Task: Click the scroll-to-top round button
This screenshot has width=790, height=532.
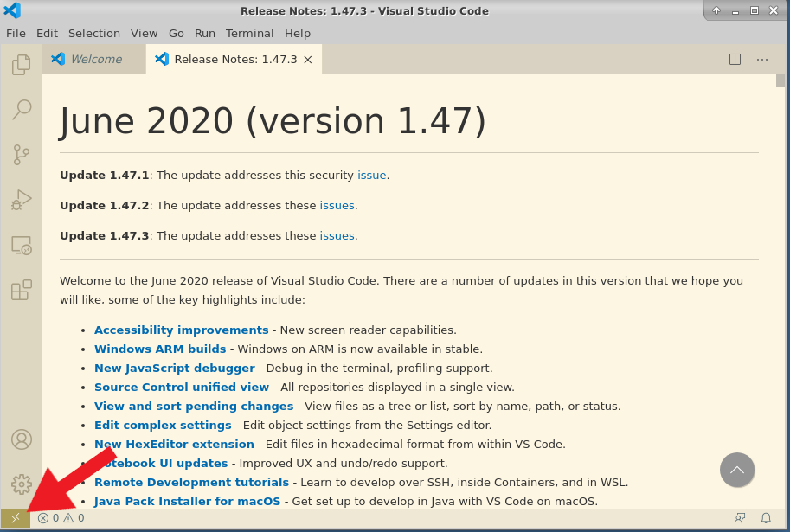Action: point(737,470)
